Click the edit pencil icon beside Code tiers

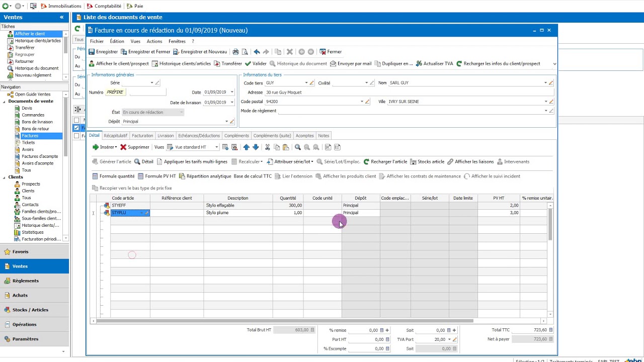coord(311,83)
